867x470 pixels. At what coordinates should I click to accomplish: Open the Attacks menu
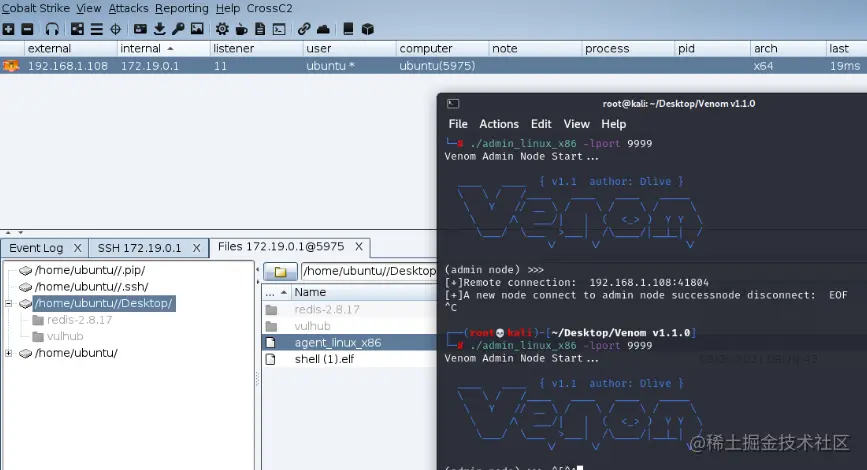click(128, 8)
